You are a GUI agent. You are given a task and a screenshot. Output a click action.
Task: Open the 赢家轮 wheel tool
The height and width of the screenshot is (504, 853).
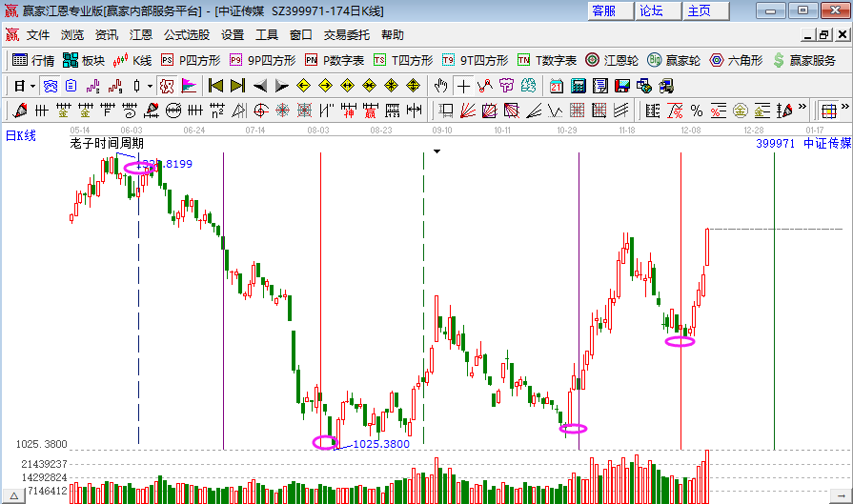(x=674, y=60)
